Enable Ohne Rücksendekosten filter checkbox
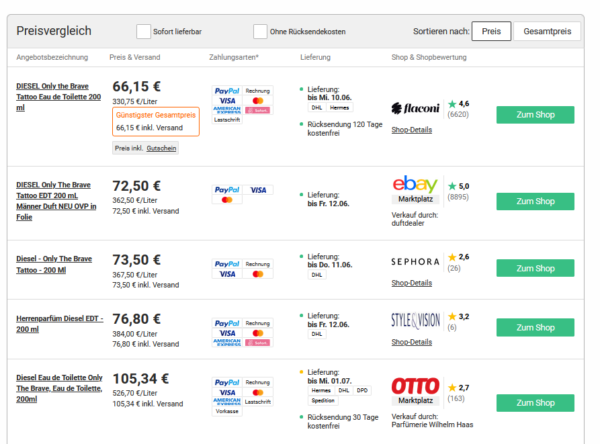 260,31
